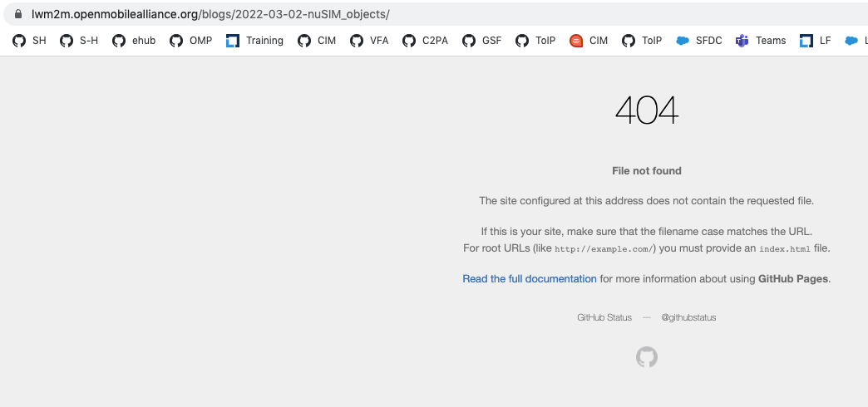Click the Read the full documentation link

point(530,279)
